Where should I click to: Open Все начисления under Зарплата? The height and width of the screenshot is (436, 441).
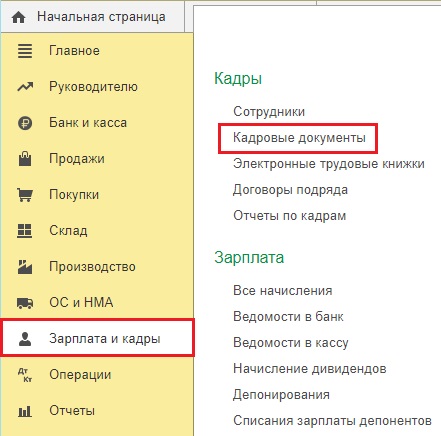(x=283, y=291)
